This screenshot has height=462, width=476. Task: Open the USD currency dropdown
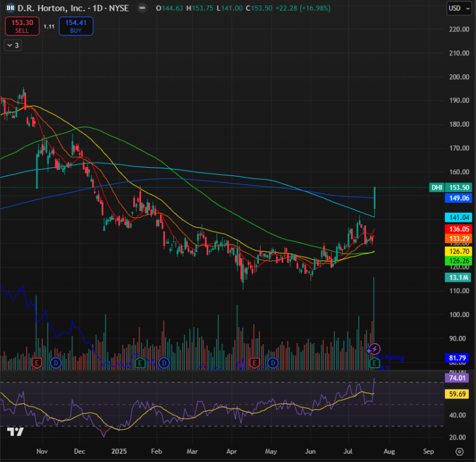click(x=458, y=8)
